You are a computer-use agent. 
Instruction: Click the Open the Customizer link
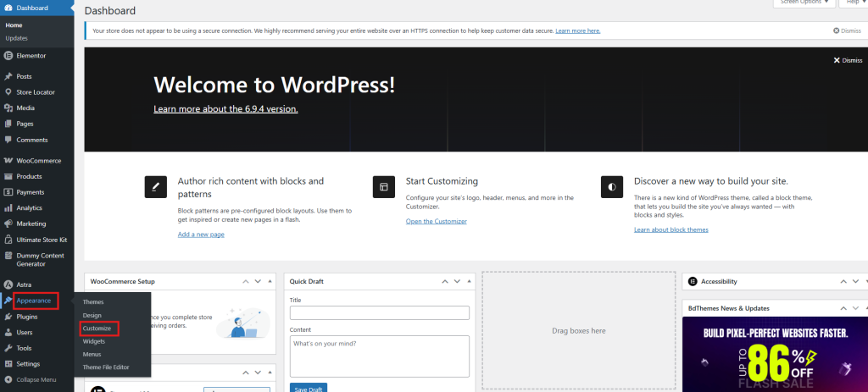coord(437,221)
